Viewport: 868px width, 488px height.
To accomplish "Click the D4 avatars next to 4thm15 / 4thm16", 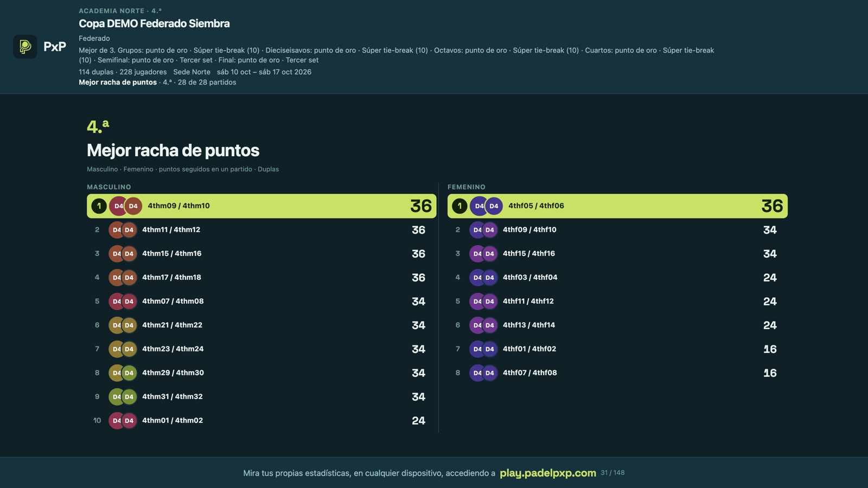I will (123, 254).
